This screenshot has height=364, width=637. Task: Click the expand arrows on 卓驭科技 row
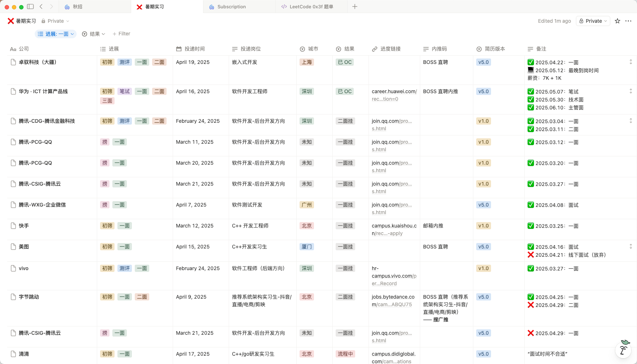[x=631, y=62]
